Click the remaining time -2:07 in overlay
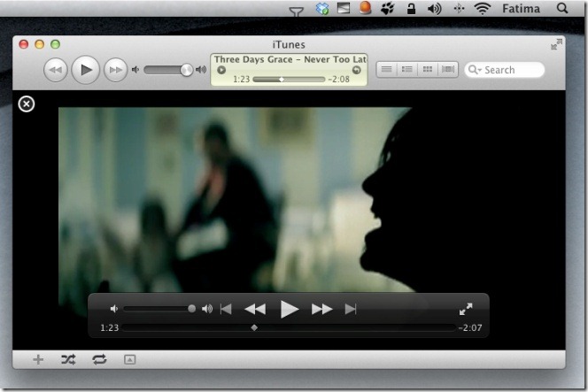This screenshot has height=392, width=588. (x=470, y=328)
